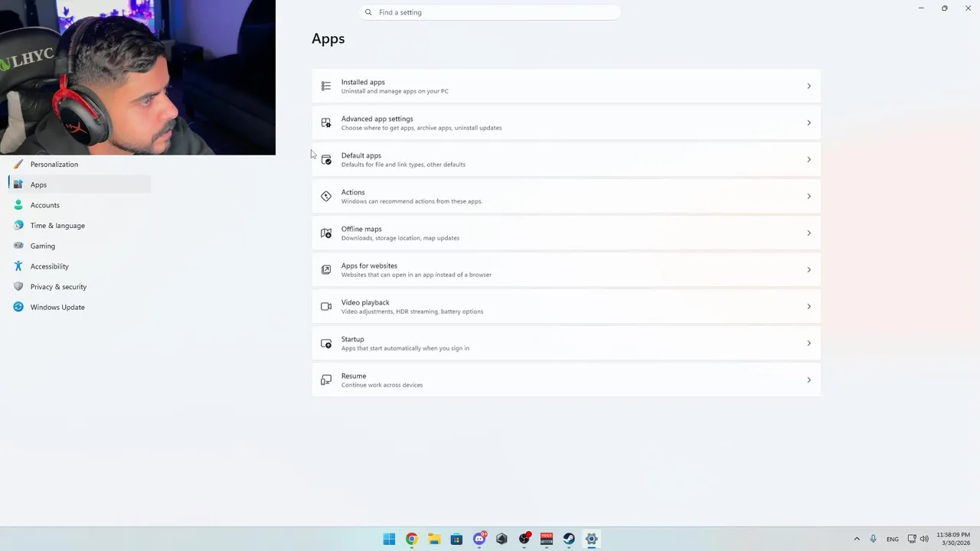The width and height of the screenshot is (980, 551).
Task: Click the Accounts person icon
Action: coord(18,205)
